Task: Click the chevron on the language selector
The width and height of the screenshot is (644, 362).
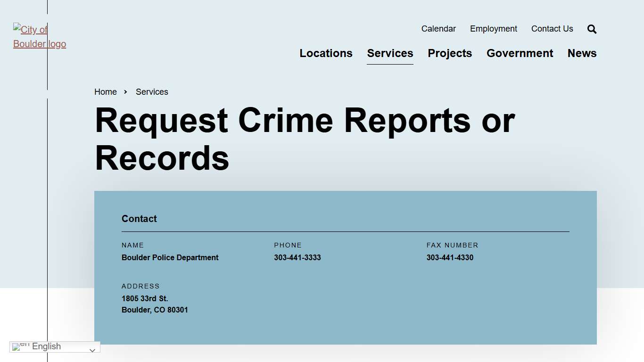Action: 93,350
